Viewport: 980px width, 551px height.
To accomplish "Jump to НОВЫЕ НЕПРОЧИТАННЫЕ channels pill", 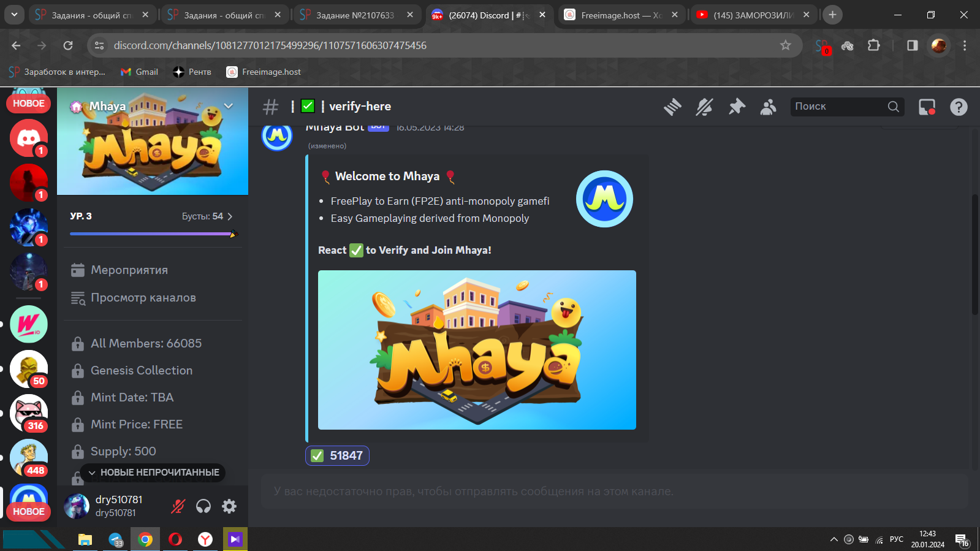I will pyautogui.click(x=153, y=473).
